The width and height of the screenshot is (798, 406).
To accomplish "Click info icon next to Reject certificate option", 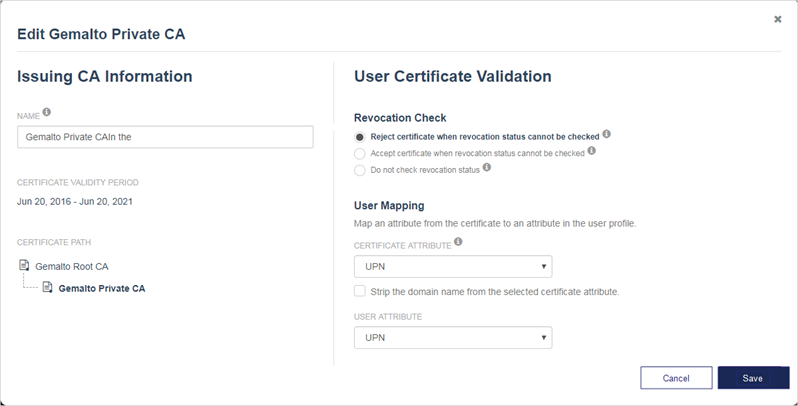I will point(607,134).
